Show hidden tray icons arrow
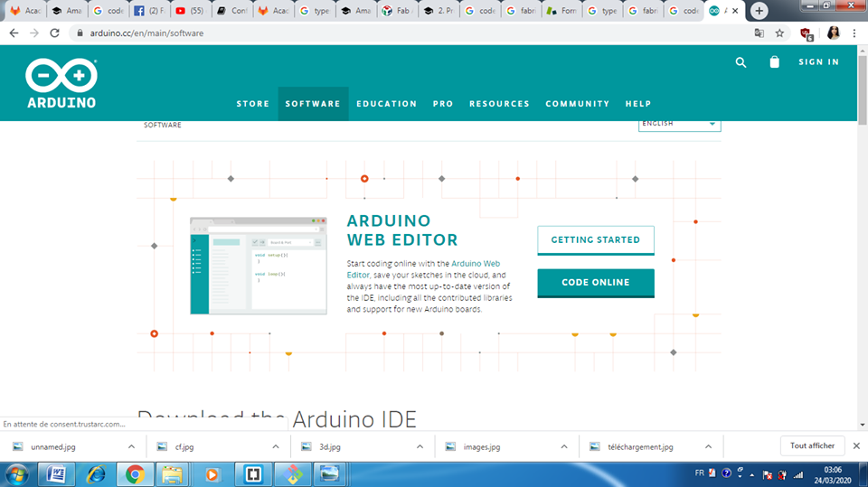Image resolution: width=868 pixels, height=487 pixels. 751,475
